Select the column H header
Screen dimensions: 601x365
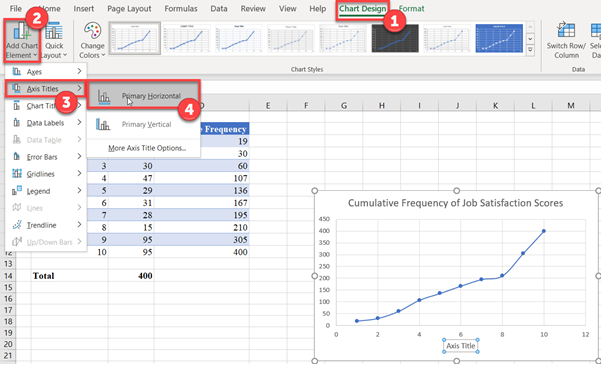point(381,106)
